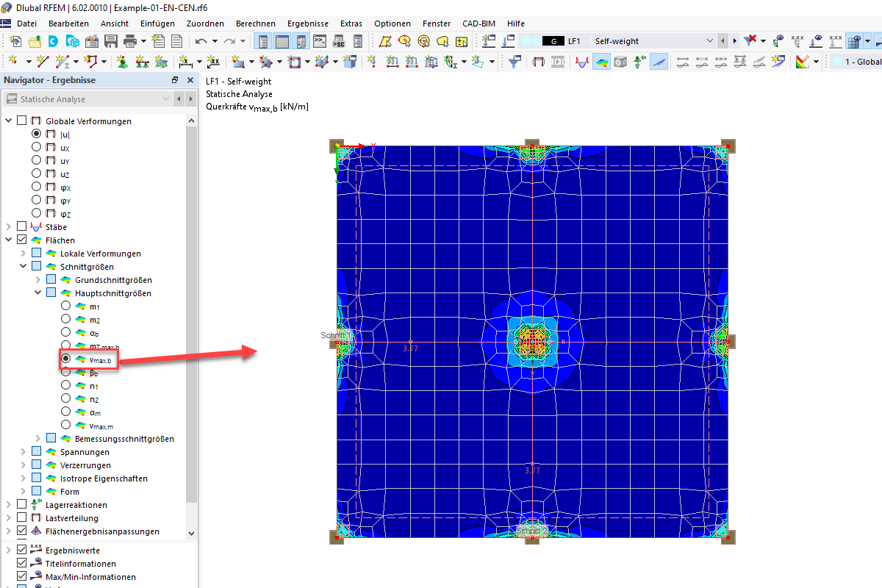882x588 pixels.
Task: Open a file with the folder icon
Action: 35,41
